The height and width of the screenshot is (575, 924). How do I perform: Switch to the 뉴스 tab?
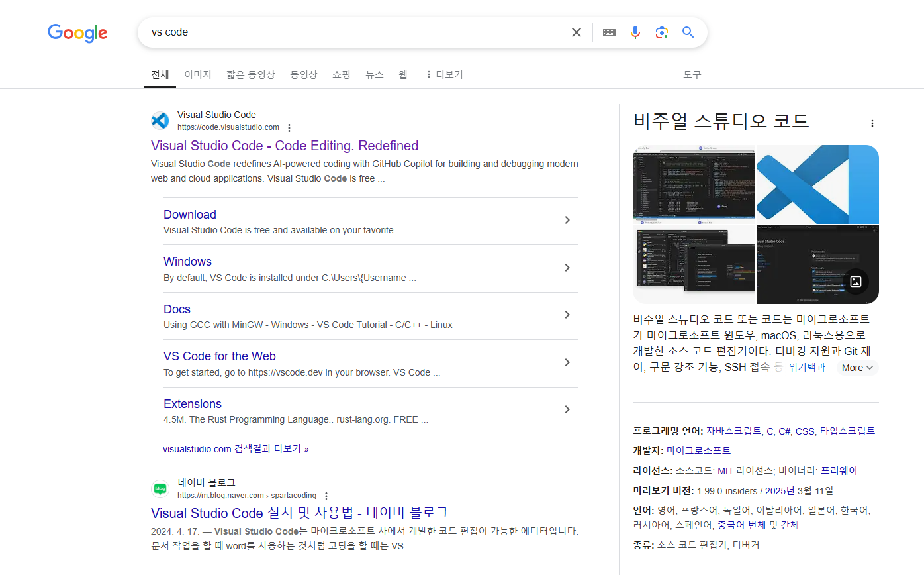(375, 74)
